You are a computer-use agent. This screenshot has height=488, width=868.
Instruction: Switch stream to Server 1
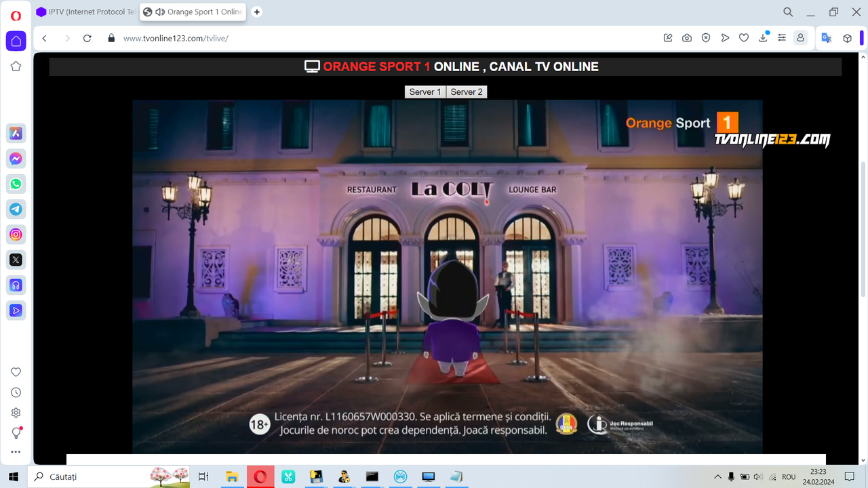(425, 92)
